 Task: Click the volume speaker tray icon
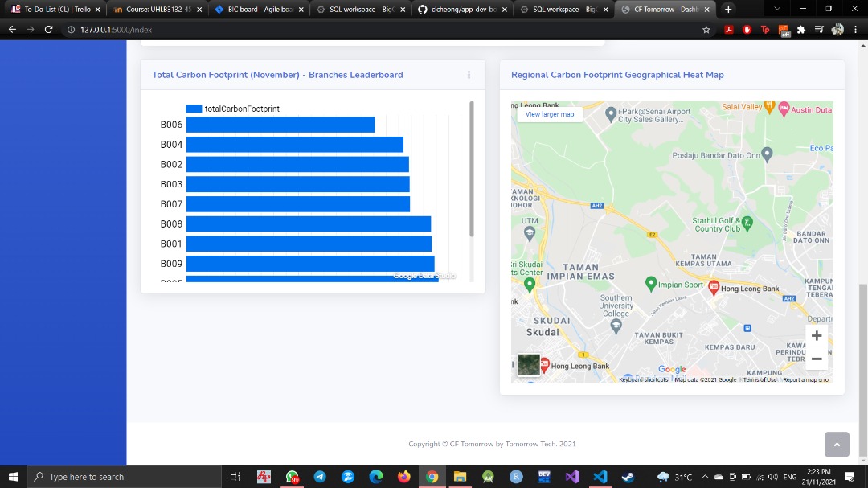point(773,477)
